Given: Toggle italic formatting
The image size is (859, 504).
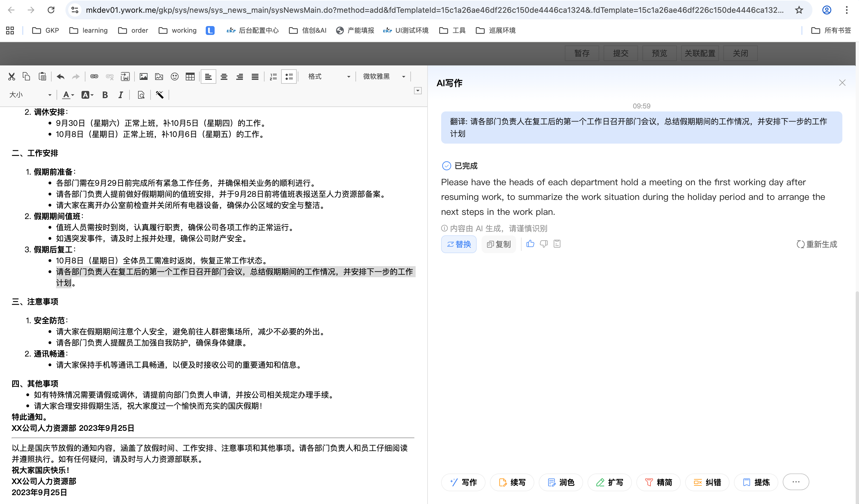Looking at the screenshot, I should pyautogui.click(x=120, y=95).
